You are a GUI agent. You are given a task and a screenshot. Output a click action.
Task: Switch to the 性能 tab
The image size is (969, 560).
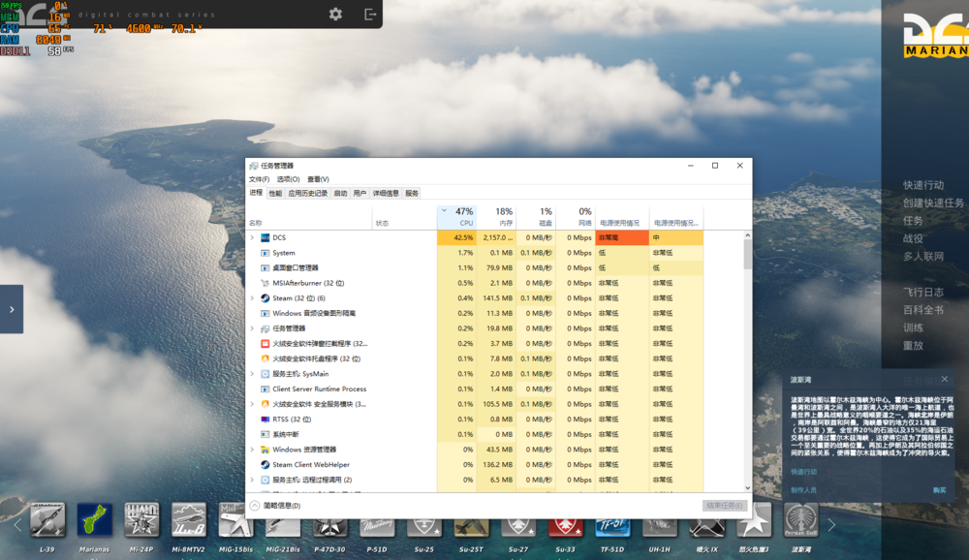[x=275, y=194]
